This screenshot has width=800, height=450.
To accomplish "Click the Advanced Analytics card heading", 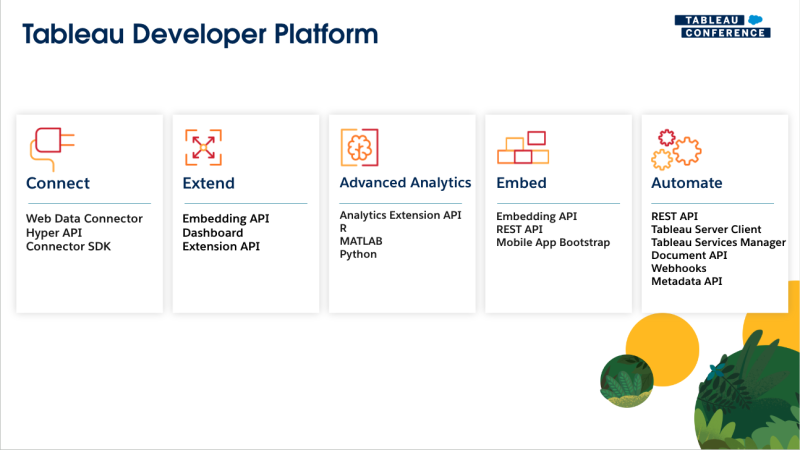I will 406,183.
